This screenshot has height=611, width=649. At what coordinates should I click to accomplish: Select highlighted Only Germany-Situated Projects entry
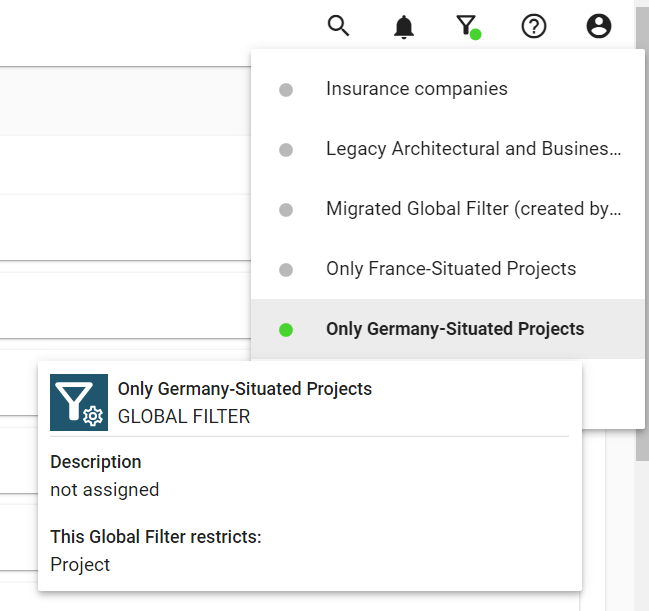click(455, 329)
